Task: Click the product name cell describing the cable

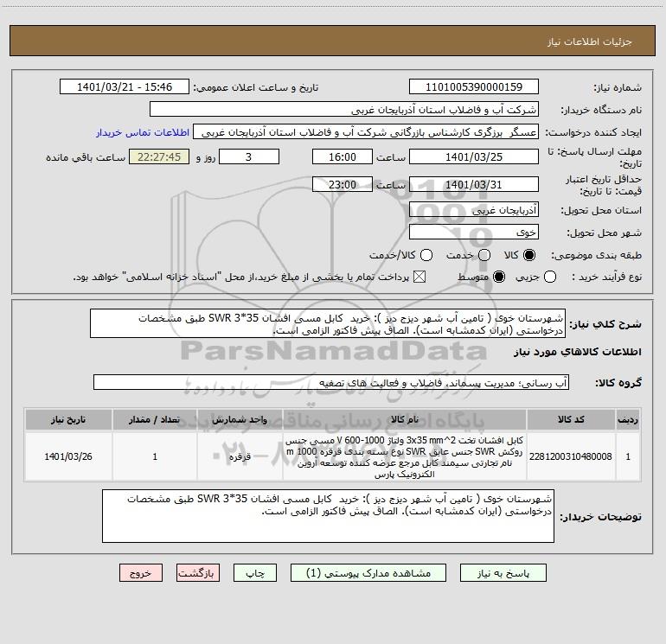Action: pos(405,456)
